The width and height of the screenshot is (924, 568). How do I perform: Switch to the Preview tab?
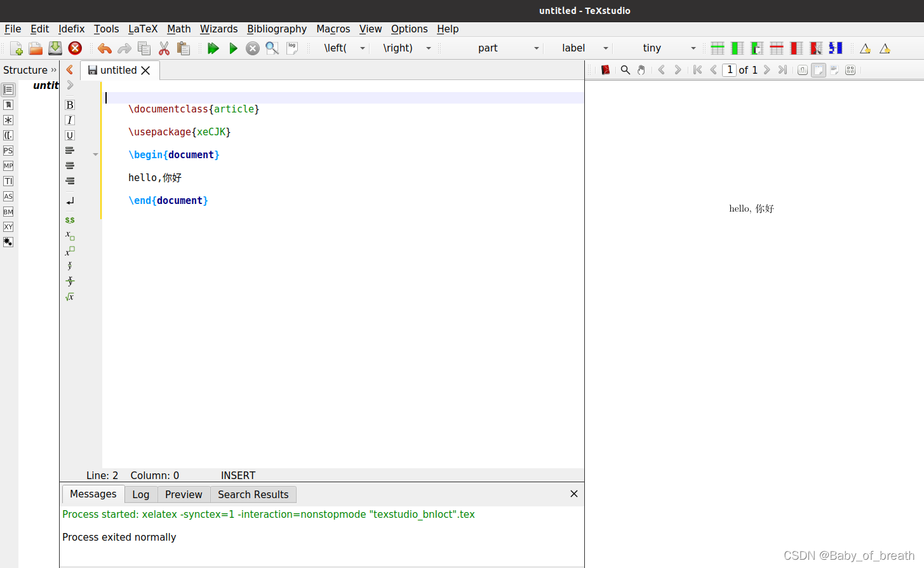point(184,494)
